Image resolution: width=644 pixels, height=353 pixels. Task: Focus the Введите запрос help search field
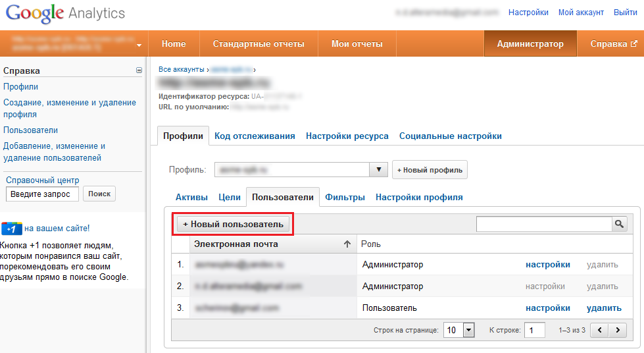point(42,194)
